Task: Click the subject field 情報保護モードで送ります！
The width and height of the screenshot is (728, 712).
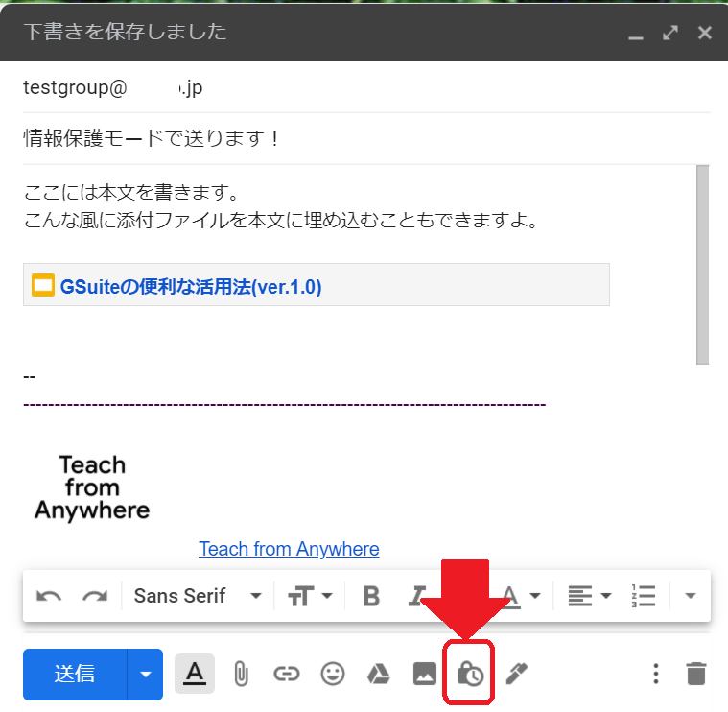Action: click(366, 138)
